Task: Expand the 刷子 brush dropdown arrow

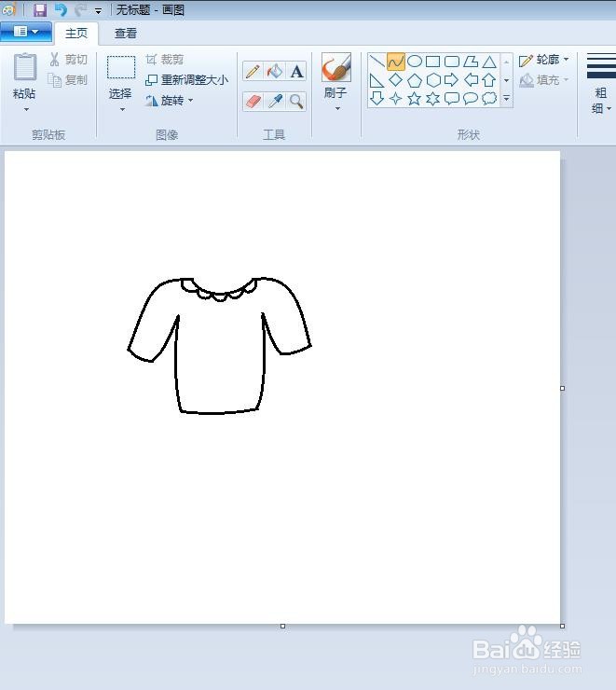Action: tap(337, 108)
